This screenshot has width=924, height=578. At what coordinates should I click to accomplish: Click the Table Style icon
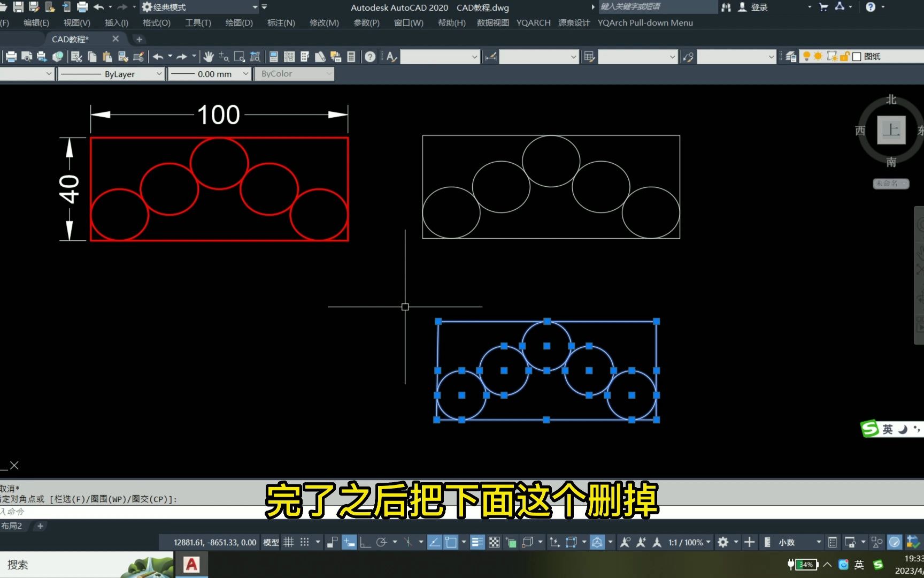click(x=589, y=57)
